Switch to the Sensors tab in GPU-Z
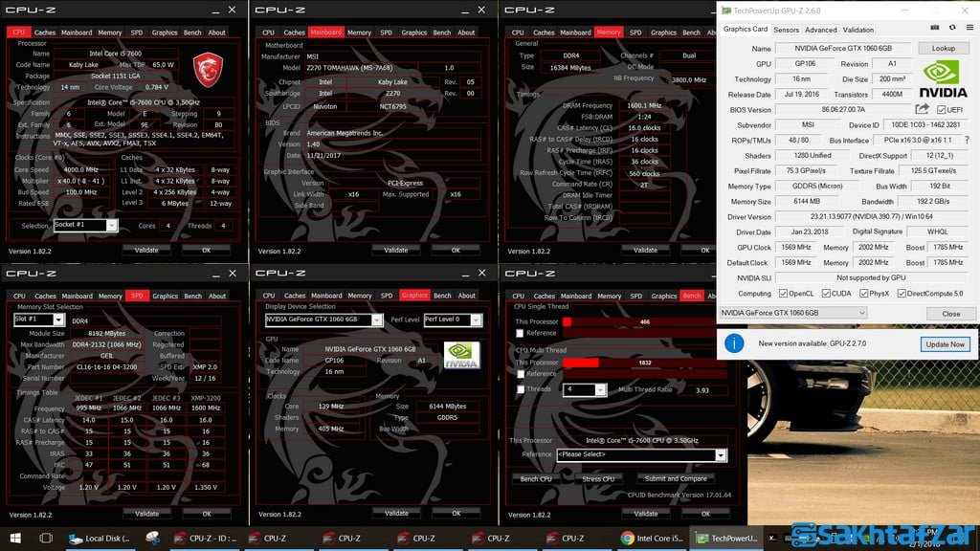The image size is (980, 551). coord(786,30)
